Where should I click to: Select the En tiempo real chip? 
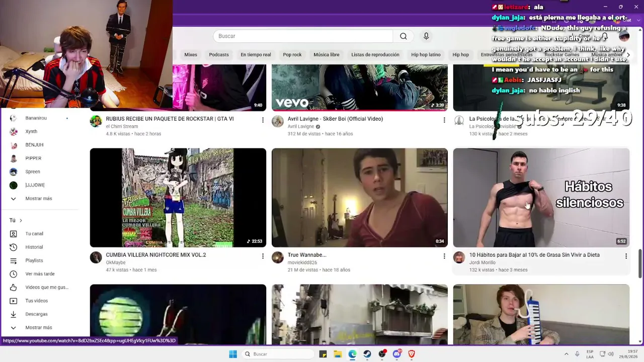[x=256, y=55]
